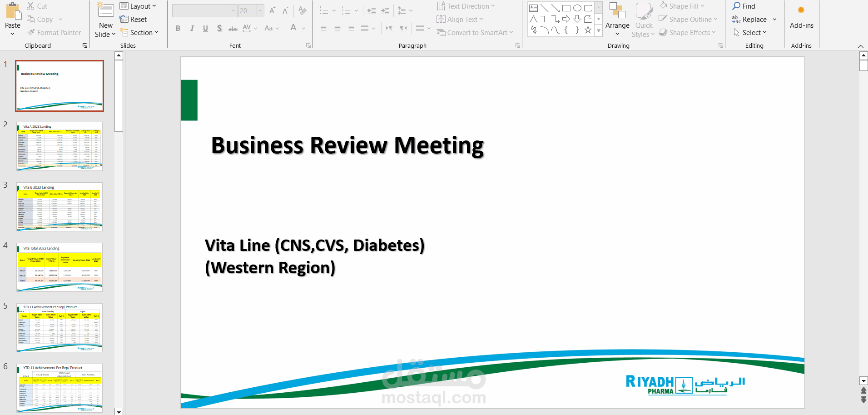Open Quick Styles gallery
Image resolution: width=868 pixels, height=415 pixels.
coord(644,20)
